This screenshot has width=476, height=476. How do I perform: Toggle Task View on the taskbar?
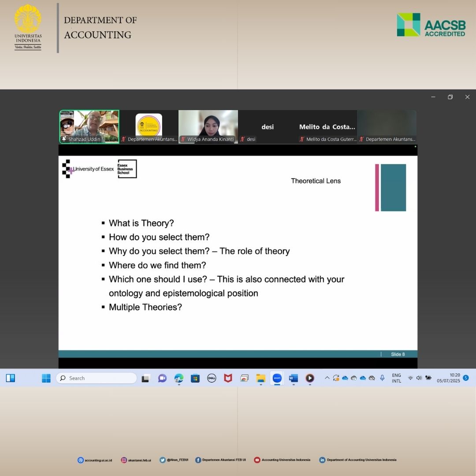coord(145,378)
